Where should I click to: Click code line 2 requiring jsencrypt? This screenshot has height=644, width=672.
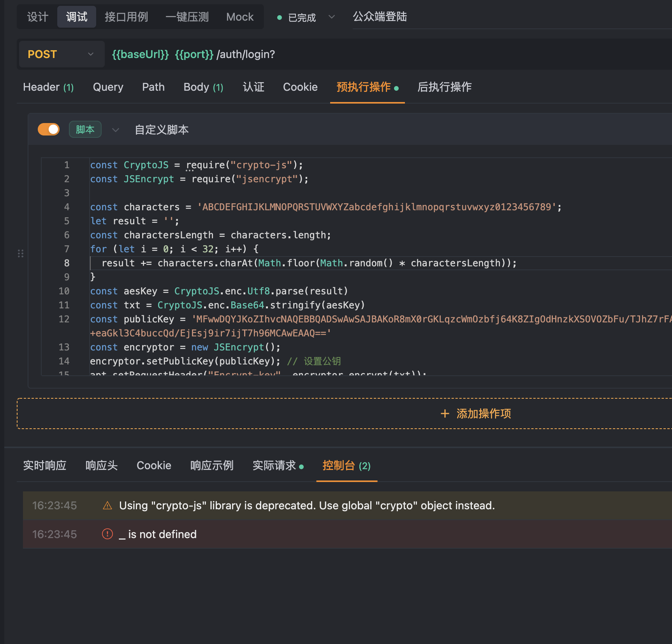coord(199,179)
